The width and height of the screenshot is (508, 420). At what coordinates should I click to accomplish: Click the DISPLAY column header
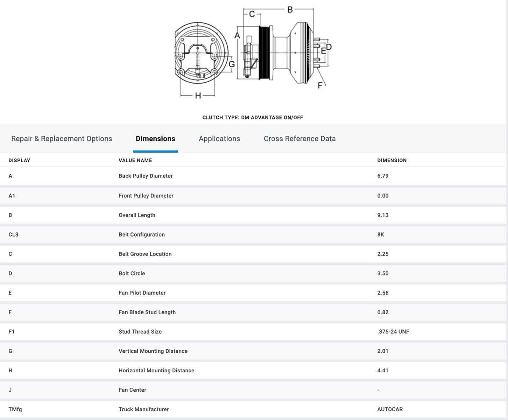click(19, 160)
